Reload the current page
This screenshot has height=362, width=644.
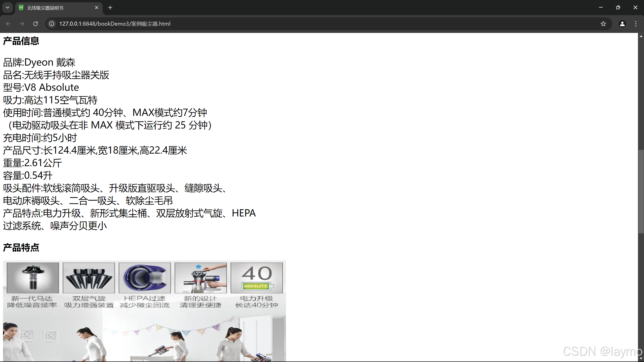pyautogui.click(x=35, y=24)
